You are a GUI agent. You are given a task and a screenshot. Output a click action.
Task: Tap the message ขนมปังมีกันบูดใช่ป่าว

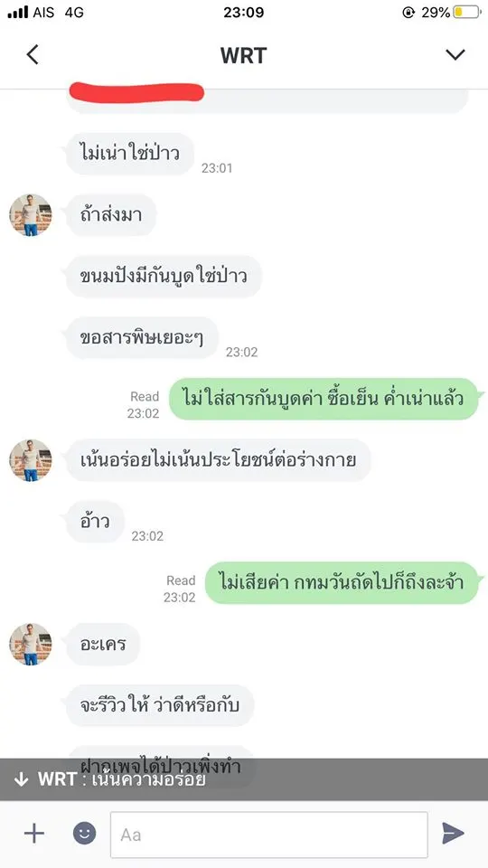coord(164,277)
